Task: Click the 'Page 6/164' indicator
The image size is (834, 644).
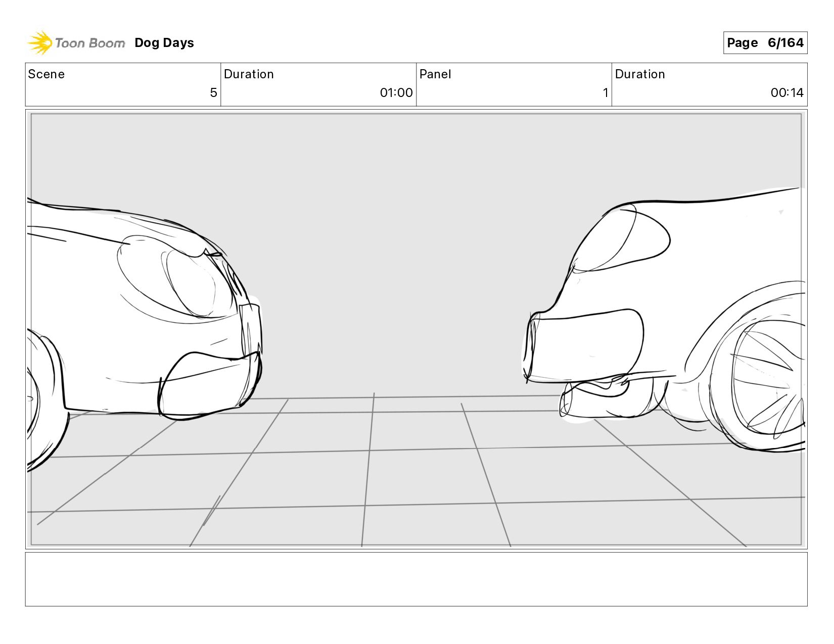Action: pyautogui.click(x=765, y=43)
